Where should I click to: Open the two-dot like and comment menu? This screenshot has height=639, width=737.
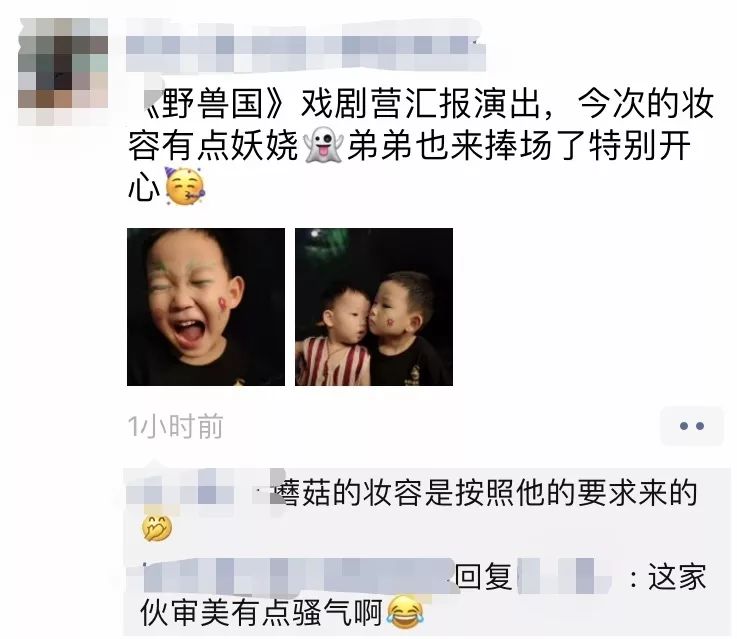pos(691,426)
